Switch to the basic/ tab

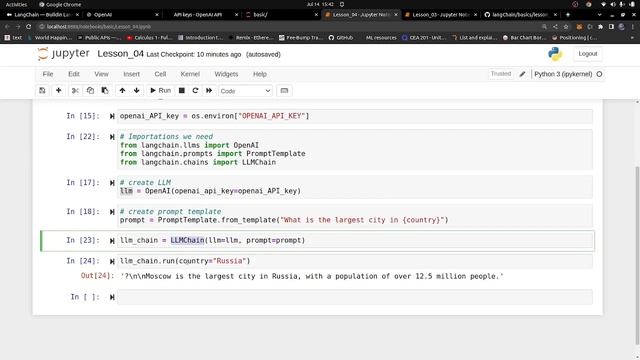[281, 15]
